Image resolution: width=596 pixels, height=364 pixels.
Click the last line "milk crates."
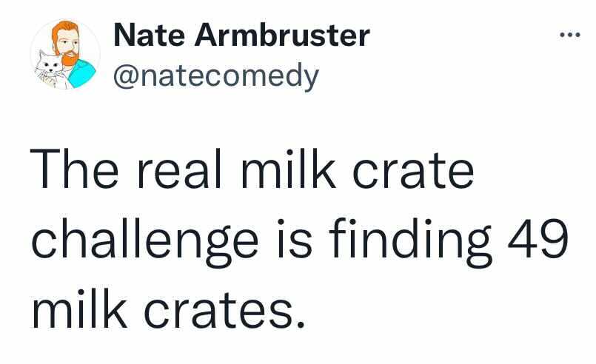coord(169,309)
